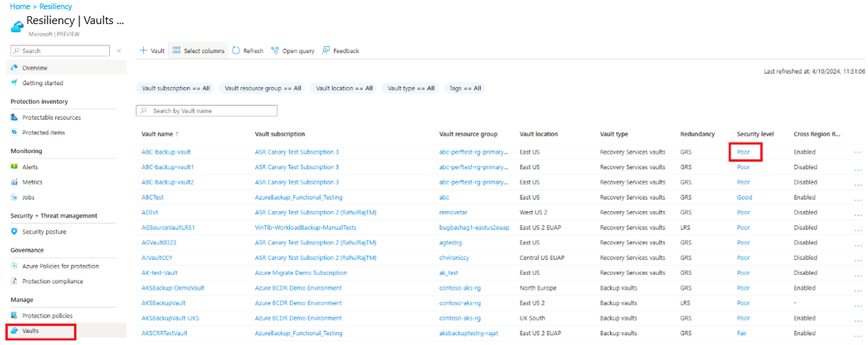Go to Home breadcrumb link
868x345 pixels.
click(x=20, y=6)
